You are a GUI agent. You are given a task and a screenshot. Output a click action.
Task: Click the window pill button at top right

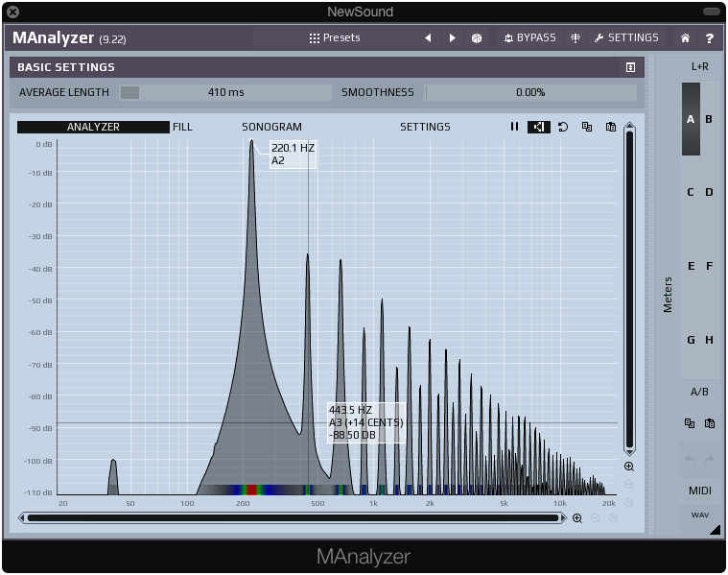(711, 12)
